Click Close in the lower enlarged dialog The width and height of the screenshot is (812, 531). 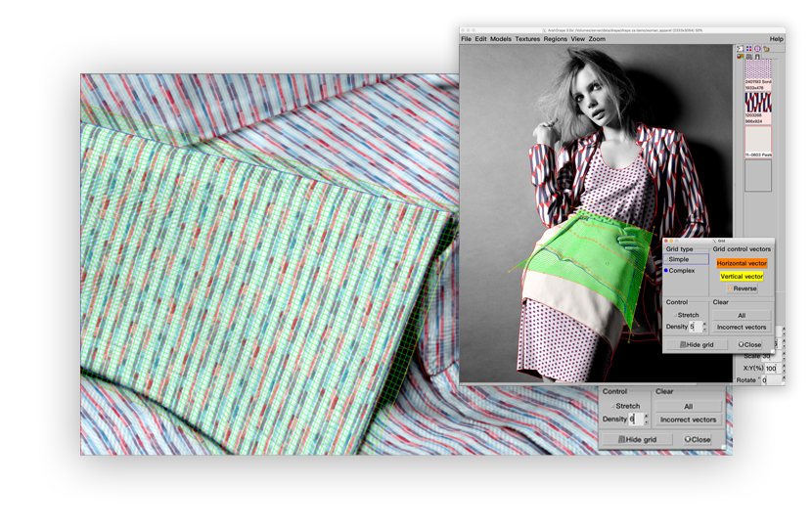click(698, 439)
